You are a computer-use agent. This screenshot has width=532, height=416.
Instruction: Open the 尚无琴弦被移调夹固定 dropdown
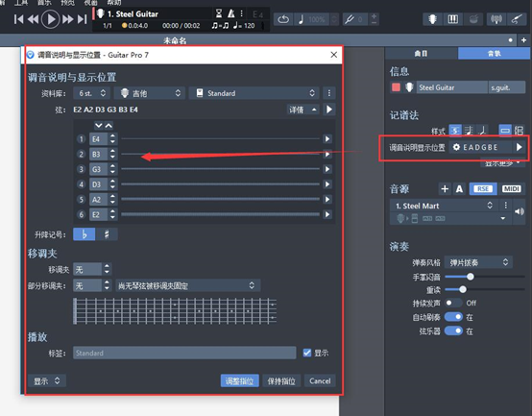pyautogui.click(x=188, y=285)
